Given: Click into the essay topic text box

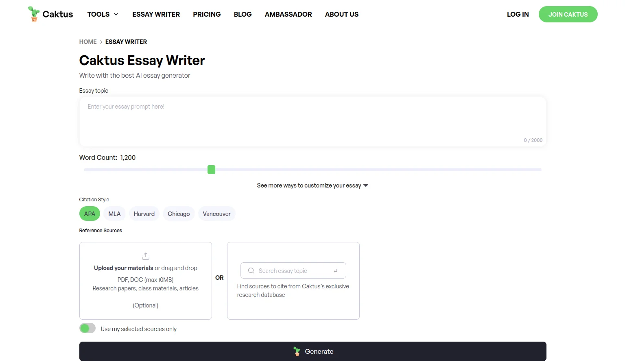Looking at the screenshot, I should [x=312, y=121].
